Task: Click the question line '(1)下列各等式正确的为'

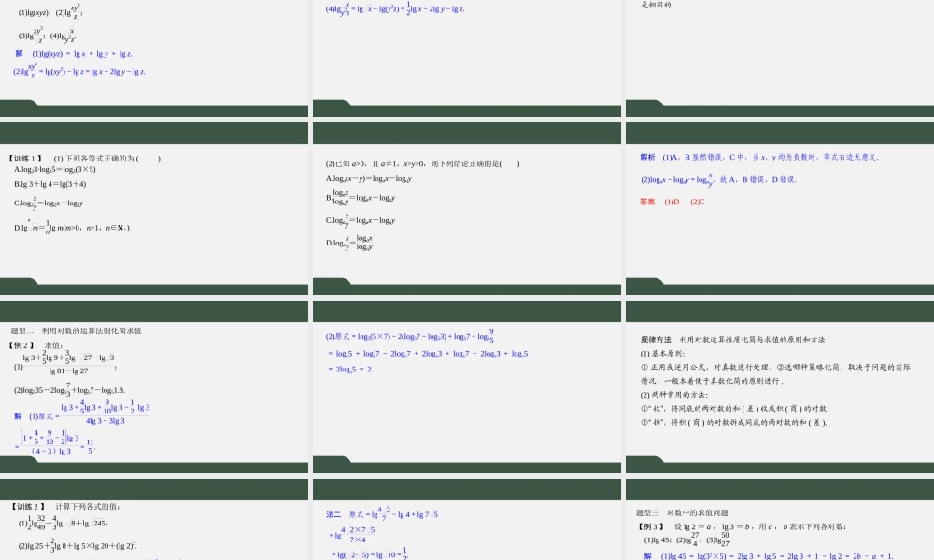Action: point(107,159)
